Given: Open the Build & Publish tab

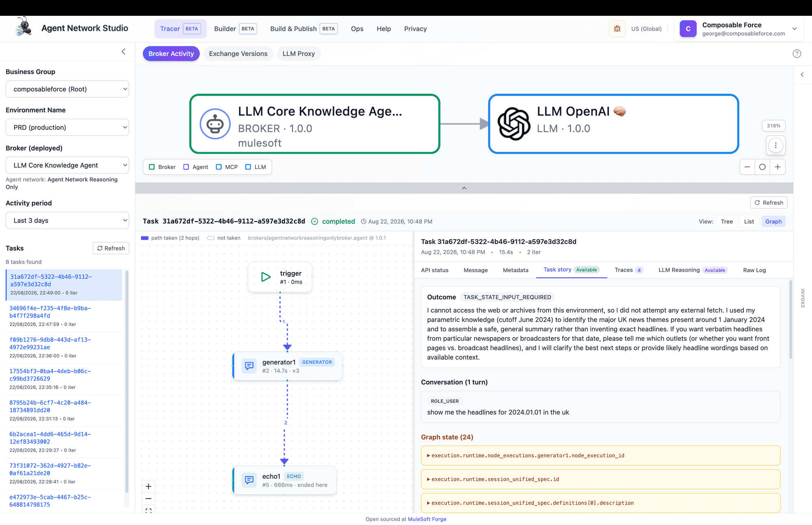Looking at the screenshot, I should pyautogui.click(x=304, y=29).
